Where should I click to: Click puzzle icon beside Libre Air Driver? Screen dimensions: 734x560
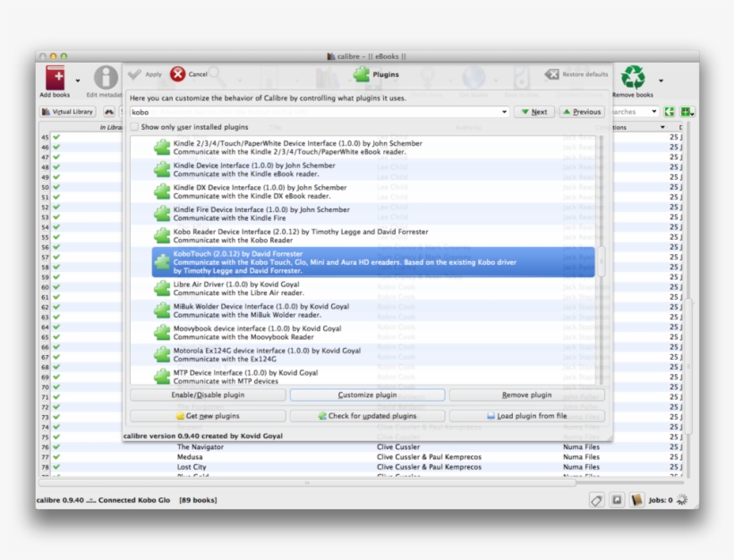tap(162, 288)
